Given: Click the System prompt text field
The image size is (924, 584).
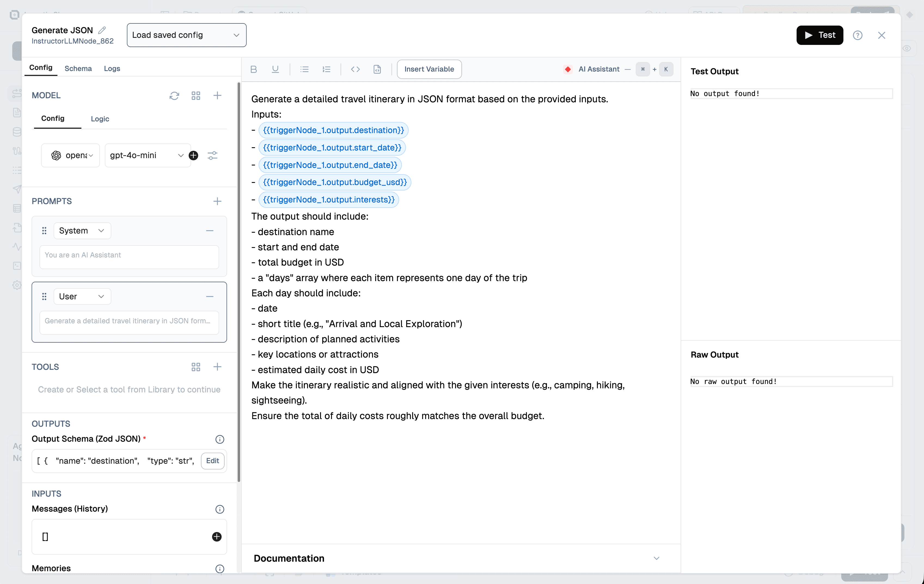Looking at the screenshot, I should (x=129, y=257).
